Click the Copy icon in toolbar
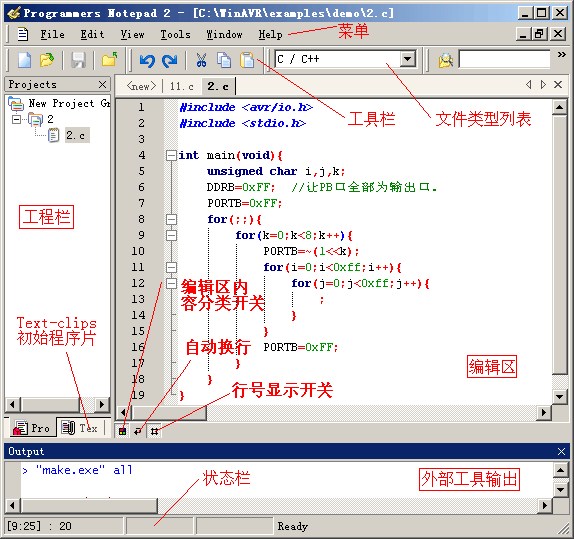574x539 pixels. tap(224, 60)
